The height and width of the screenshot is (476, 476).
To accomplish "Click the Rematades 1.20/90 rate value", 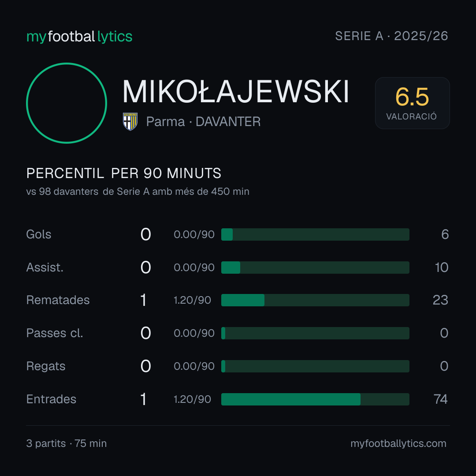I will tap(192, 300).
